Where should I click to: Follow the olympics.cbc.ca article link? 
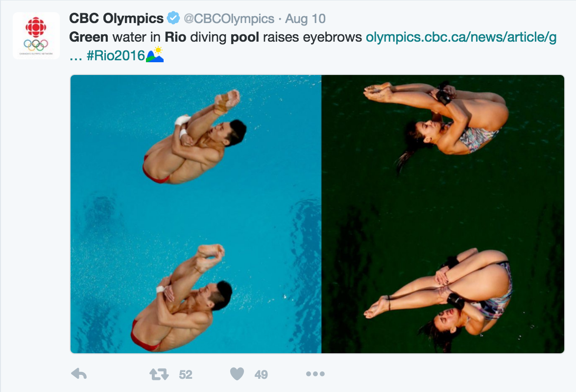click(461, 37)
